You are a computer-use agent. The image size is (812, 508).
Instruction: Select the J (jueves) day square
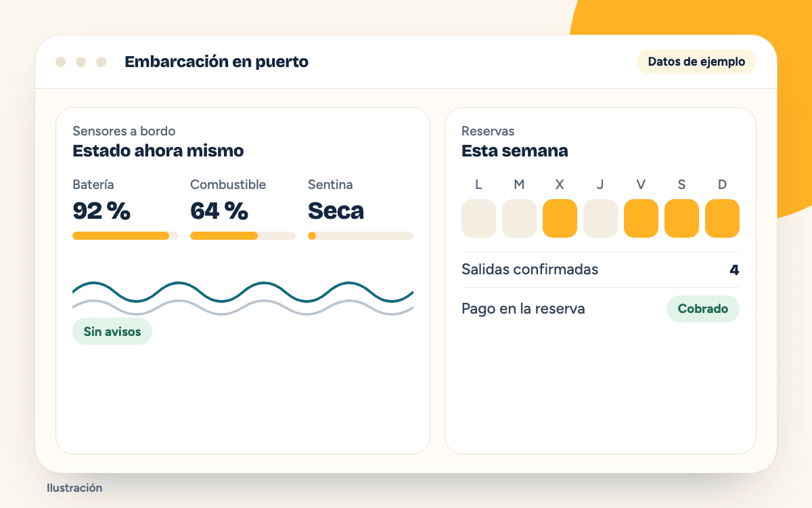[600, 218]
